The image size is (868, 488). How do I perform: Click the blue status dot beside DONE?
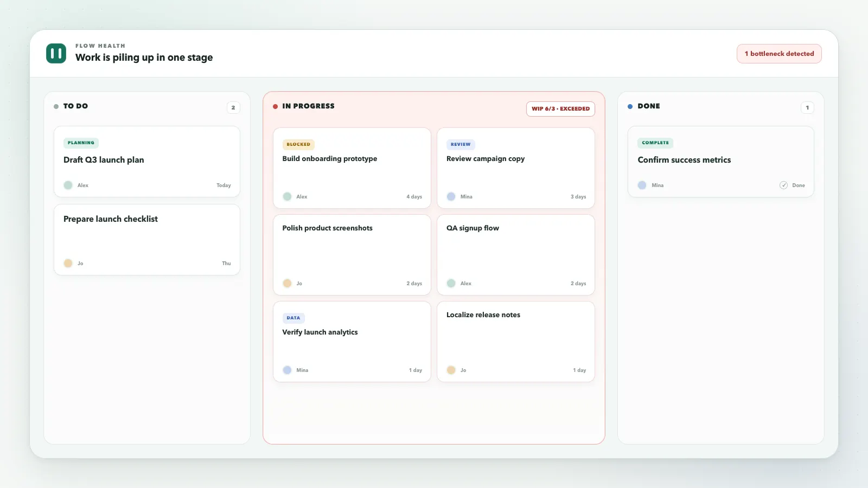[x=630, y=107]
